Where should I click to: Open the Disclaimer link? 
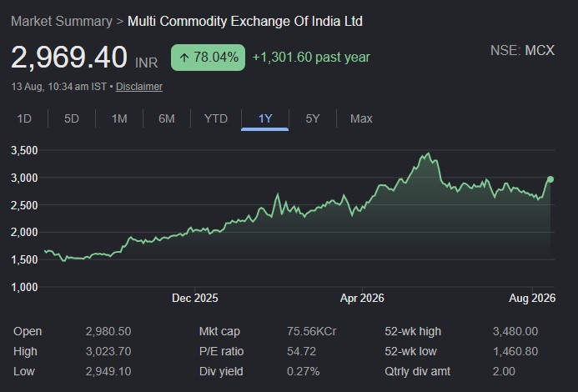(139, 87)
